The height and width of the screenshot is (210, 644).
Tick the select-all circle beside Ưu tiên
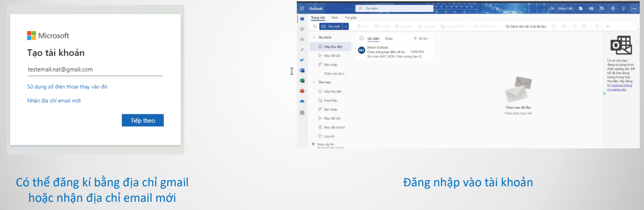(361, 38)
